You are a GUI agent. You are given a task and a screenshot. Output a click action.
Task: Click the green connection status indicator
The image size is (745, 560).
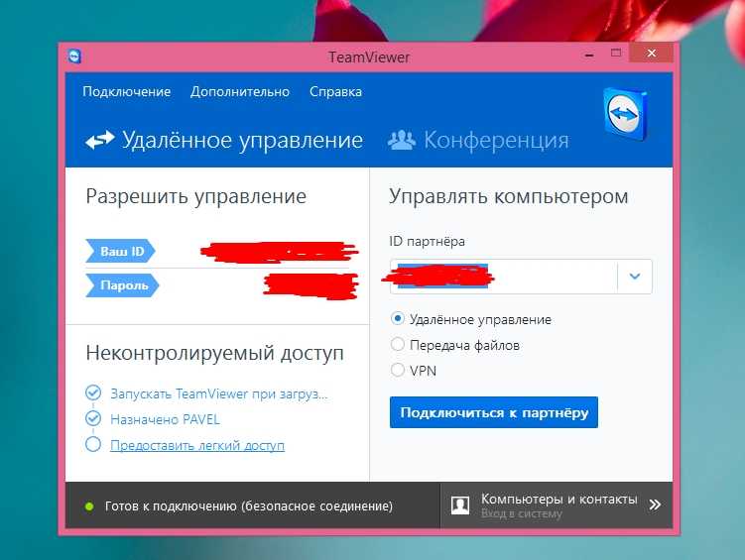89,506
